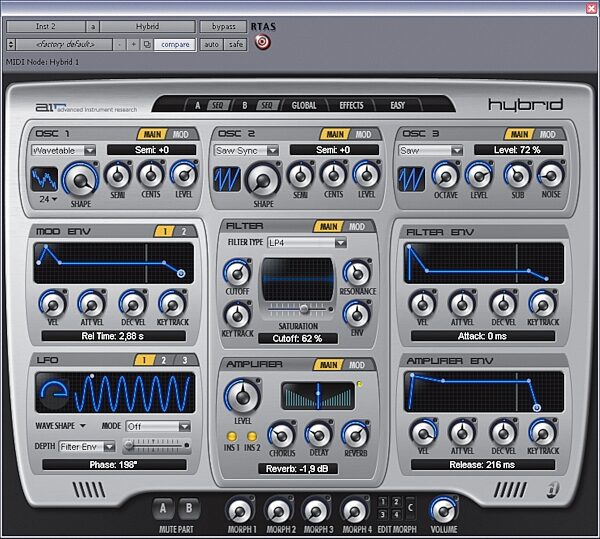
Task: Click the LFO circular phase icon
Action: tap(54, 392)
